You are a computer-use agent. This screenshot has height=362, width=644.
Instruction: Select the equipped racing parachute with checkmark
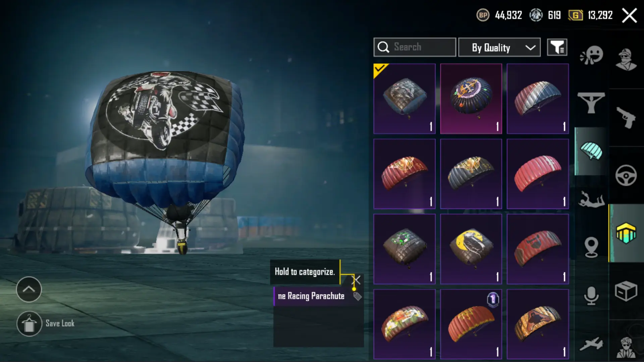[x=405, y=99]
